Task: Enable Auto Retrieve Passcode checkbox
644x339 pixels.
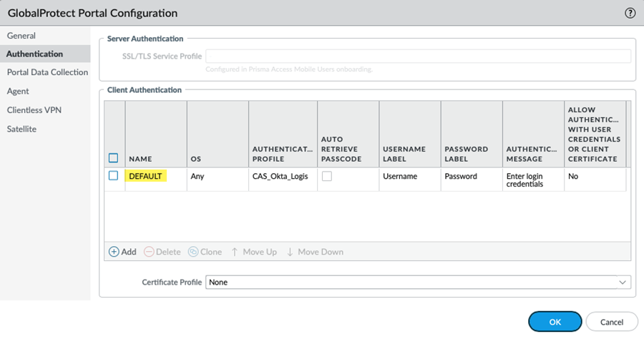Action: click(x=326, y=176)
